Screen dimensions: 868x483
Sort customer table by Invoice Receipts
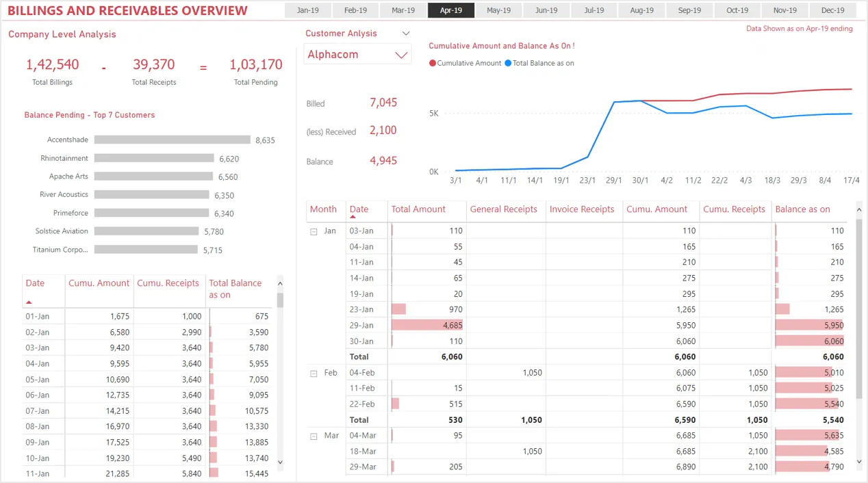point(582,209)
